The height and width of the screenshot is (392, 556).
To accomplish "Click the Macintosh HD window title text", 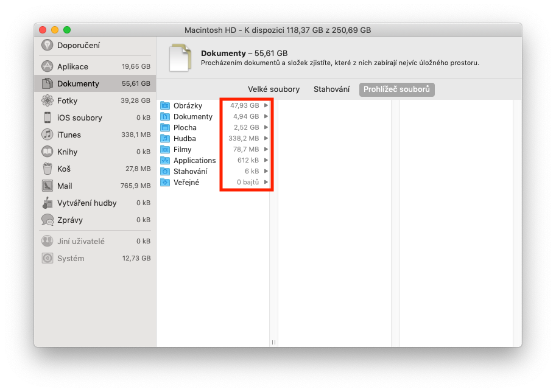I will (278, 30).
